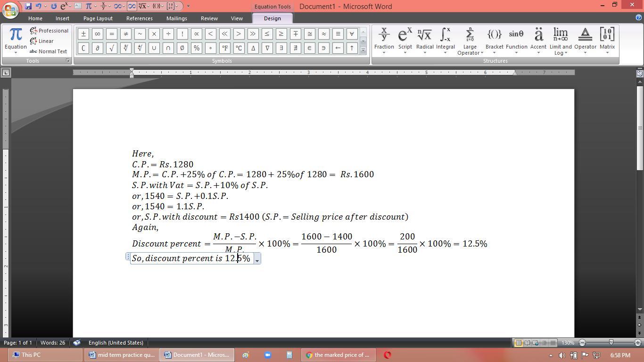The width and height of the screenshot is (644, 362).
Task: Insert the for-all symbol
Action: click(x=352, y=34)
